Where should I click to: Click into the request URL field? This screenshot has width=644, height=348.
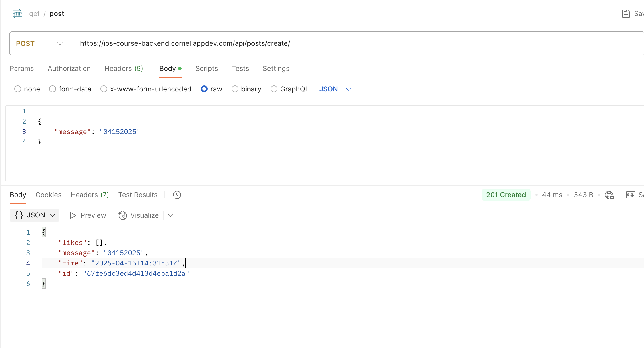pyautogui.click(x=314, y=43)
